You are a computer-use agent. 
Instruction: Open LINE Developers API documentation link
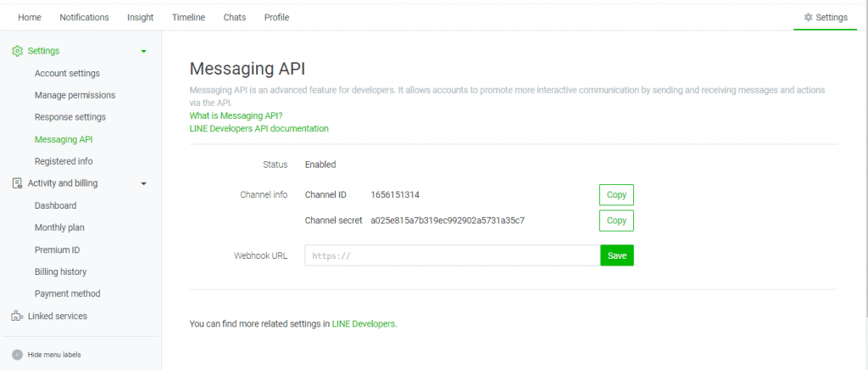(x=259, y=128)
